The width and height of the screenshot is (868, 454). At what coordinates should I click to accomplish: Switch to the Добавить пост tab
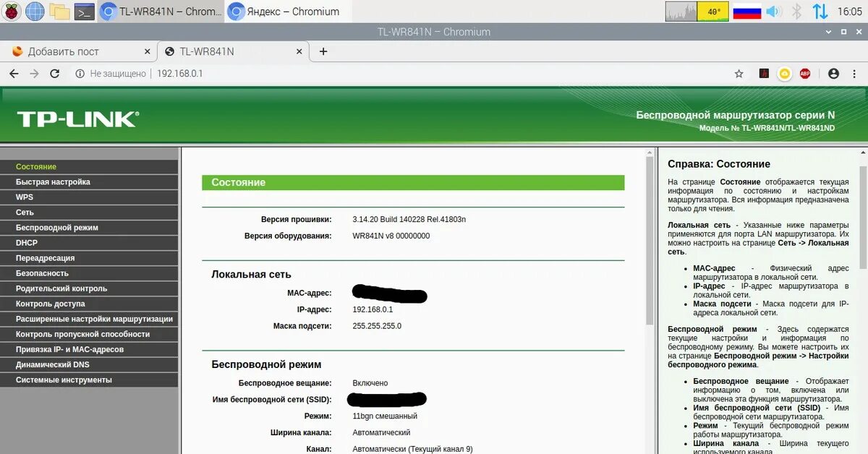(79, 51)
